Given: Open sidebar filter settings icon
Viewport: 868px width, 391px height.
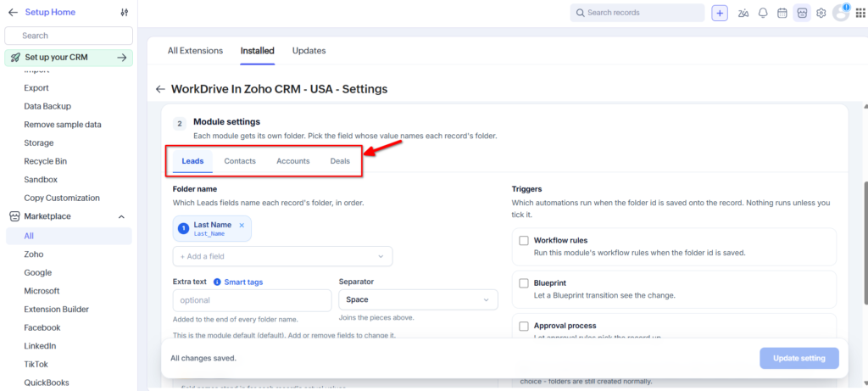Looking at the screenshot, I should click(125, 12).
